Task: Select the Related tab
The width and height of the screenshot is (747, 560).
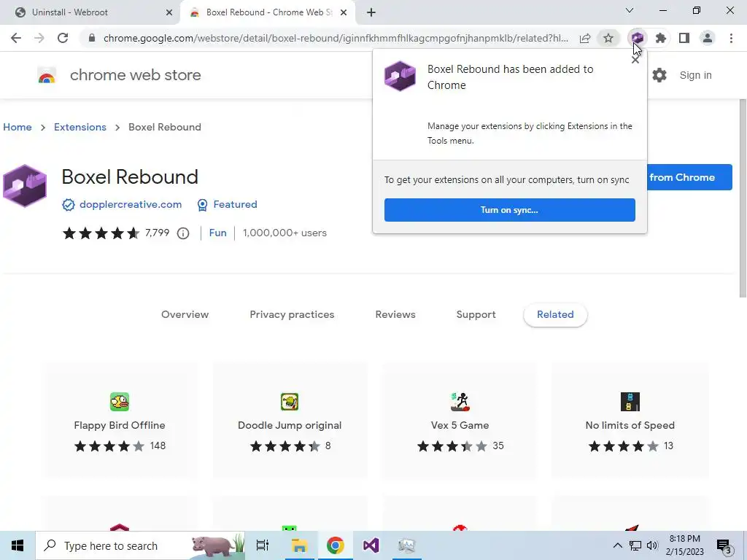Action: point(555,314)
